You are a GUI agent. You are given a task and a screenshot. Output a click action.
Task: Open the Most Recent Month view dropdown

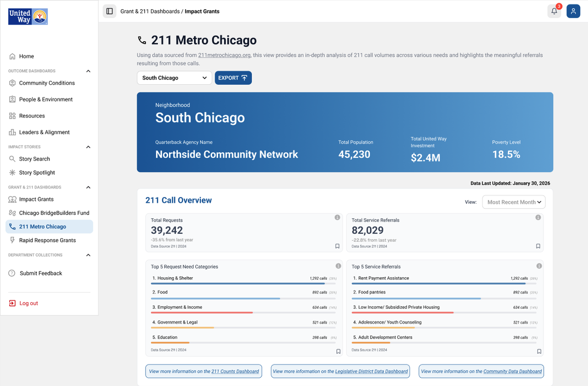pos(514,202)
